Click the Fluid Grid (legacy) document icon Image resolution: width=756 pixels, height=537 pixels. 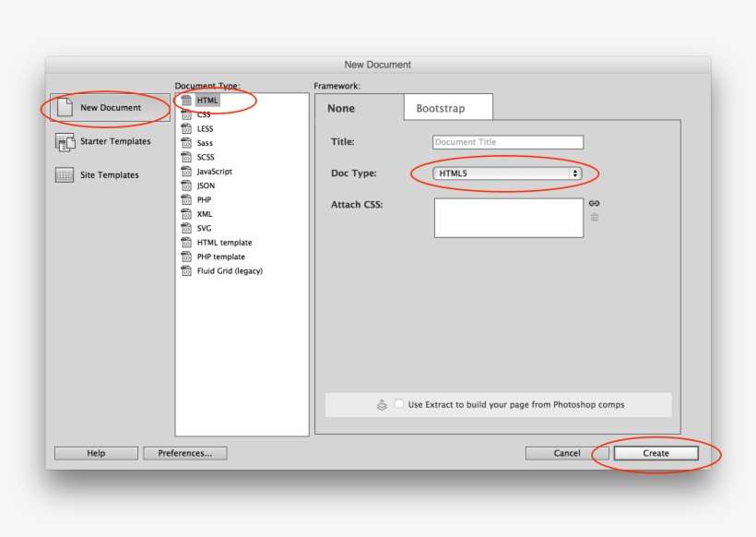click(x=188, y=270)
